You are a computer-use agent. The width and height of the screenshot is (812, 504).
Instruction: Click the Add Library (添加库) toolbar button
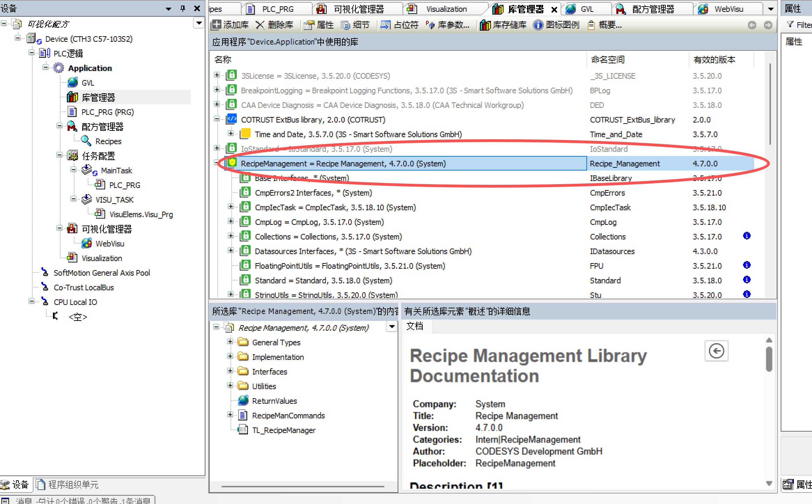click(230, 25)
